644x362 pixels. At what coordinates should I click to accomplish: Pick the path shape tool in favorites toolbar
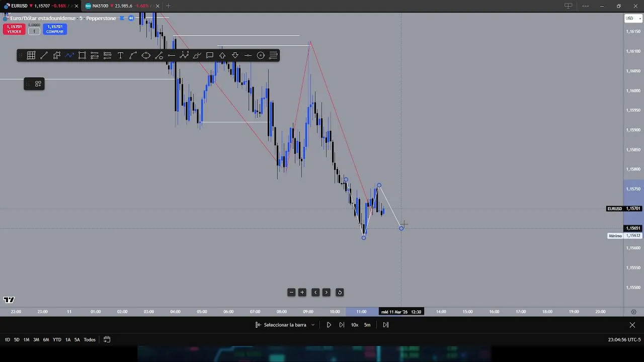click(57, 55)
